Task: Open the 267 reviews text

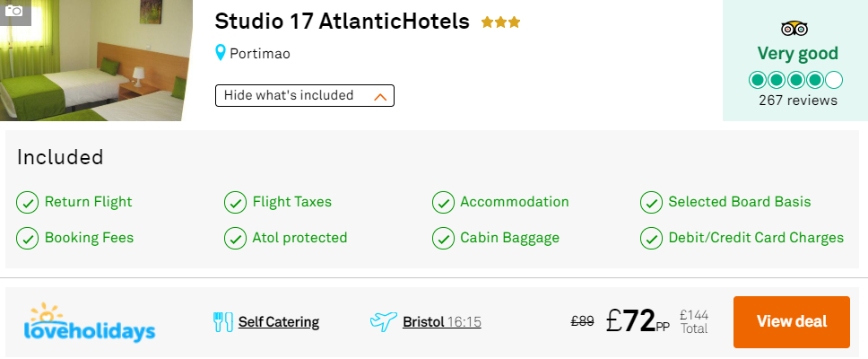Action: pyautogui.click(x=798, y=101)
